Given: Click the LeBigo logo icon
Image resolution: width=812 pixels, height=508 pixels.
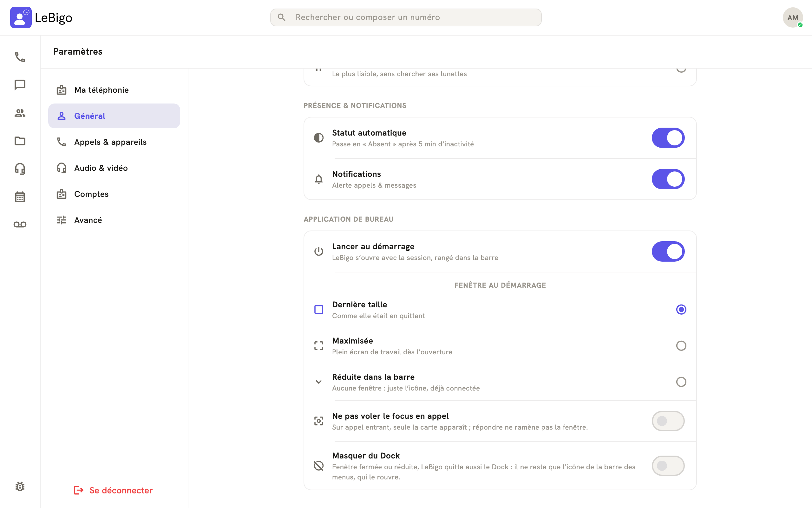Looking at the screenshot, I should 21,17.
